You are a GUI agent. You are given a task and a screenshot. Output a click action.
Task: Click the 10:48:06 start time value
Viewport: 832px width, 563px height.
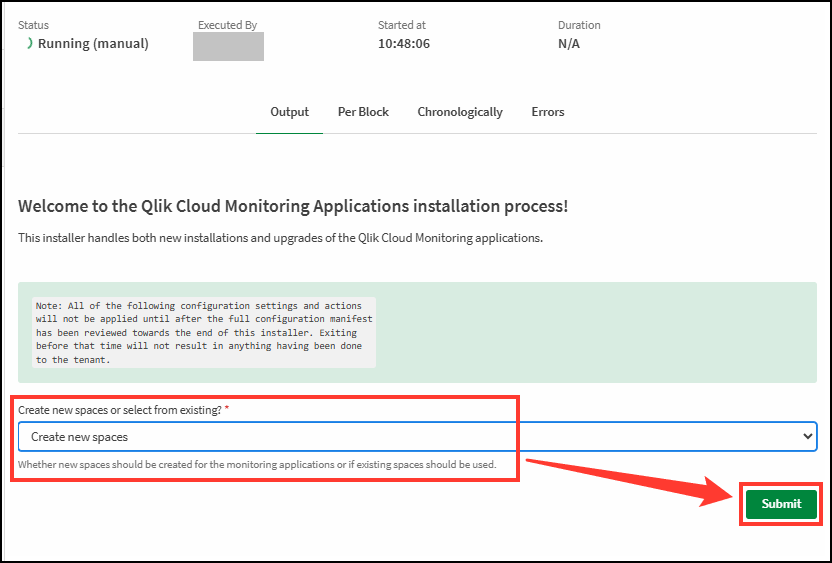click(404, 44)
